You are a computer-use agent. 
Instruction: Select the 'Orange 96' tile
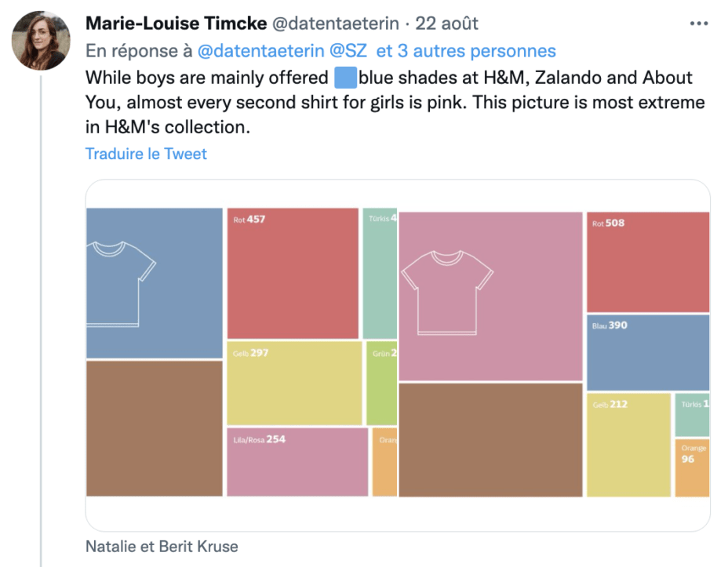(692, 468)
